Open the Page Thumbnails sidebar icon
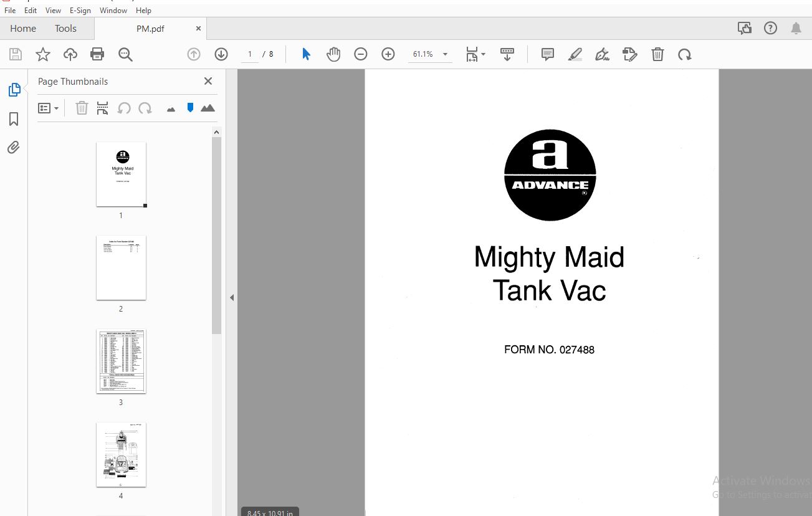Image resolution: width=812 pixels, height=516 pixels. coord(14,90)
